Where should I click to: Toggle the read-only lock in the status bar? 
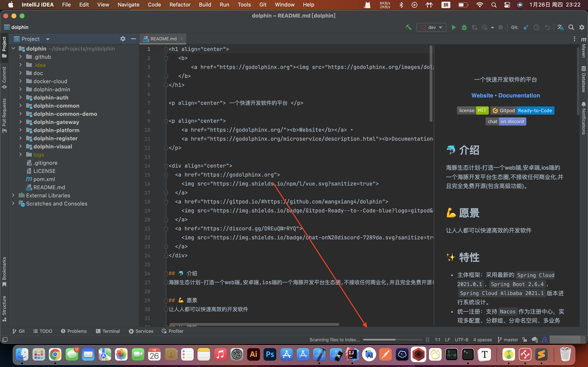(x=524, y=339)
